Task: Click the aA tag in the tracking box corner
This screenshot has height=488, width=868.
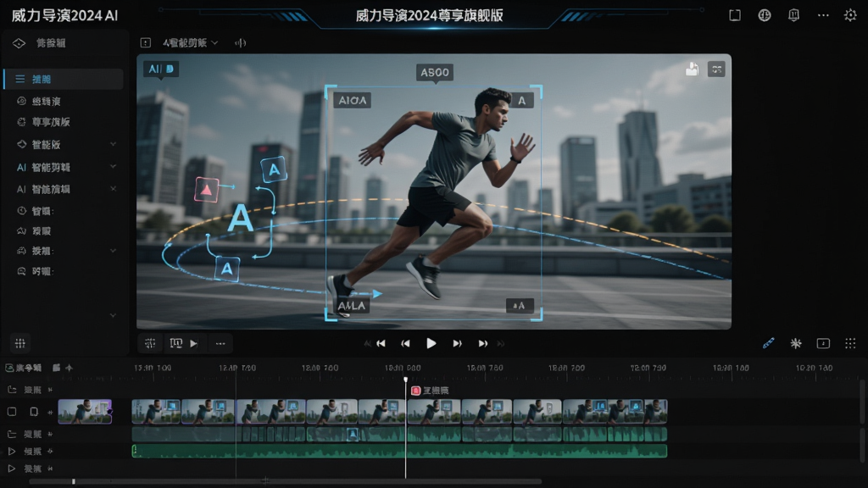Action: click(520, 305)
